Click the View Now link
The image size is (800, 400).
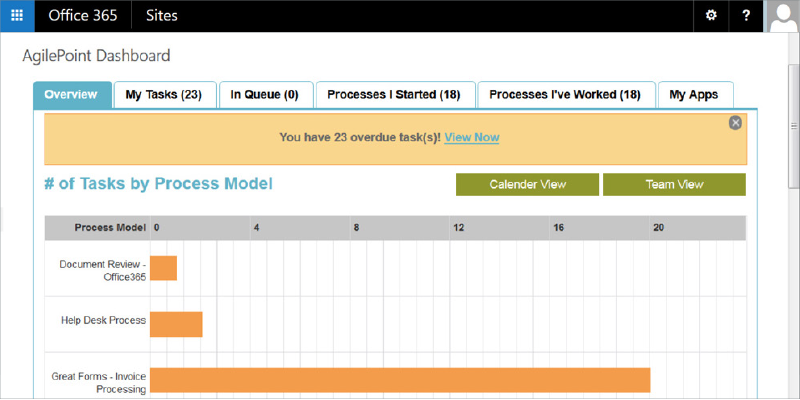[471, 138]
